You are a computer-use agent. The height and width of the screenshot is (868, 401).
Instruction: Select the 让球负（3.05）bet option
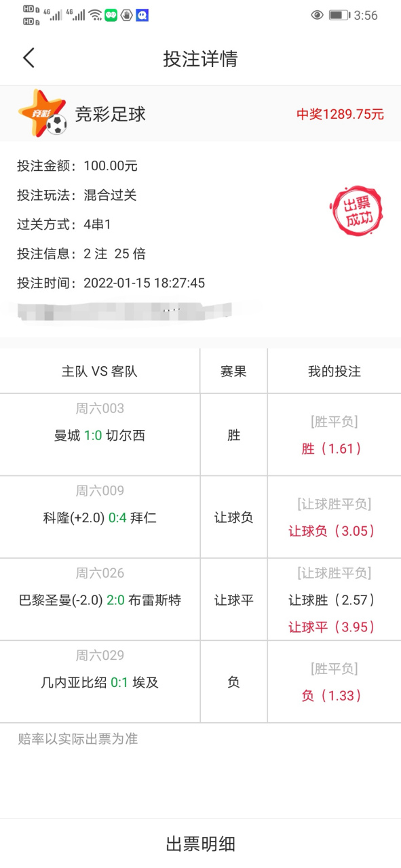332,531
